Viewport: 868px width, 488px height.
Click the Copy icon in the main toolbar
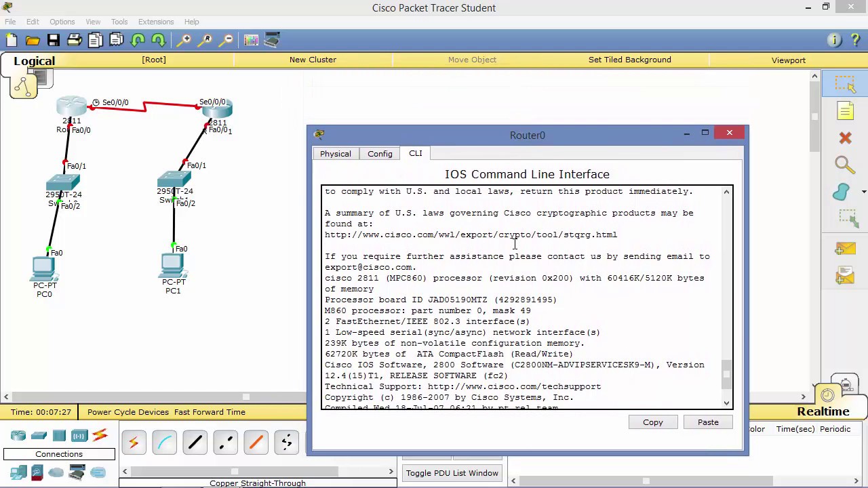[95, 40]
